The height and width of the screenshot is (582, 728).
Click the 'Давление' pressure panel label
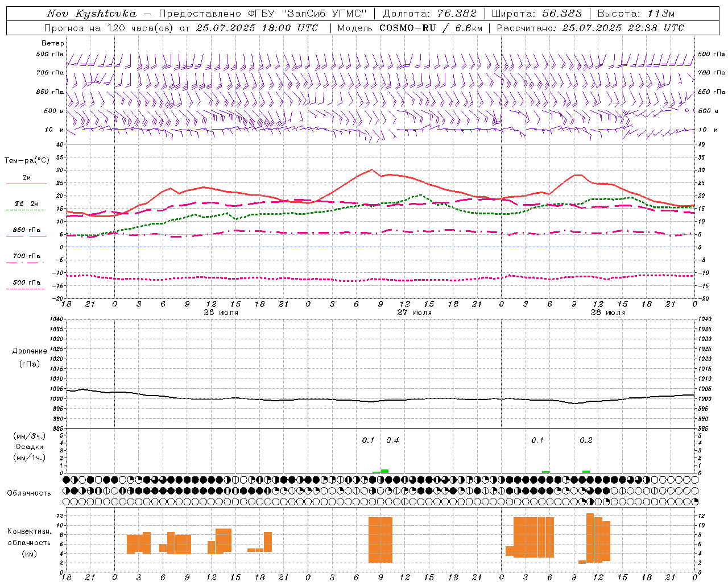click(30, 351)
